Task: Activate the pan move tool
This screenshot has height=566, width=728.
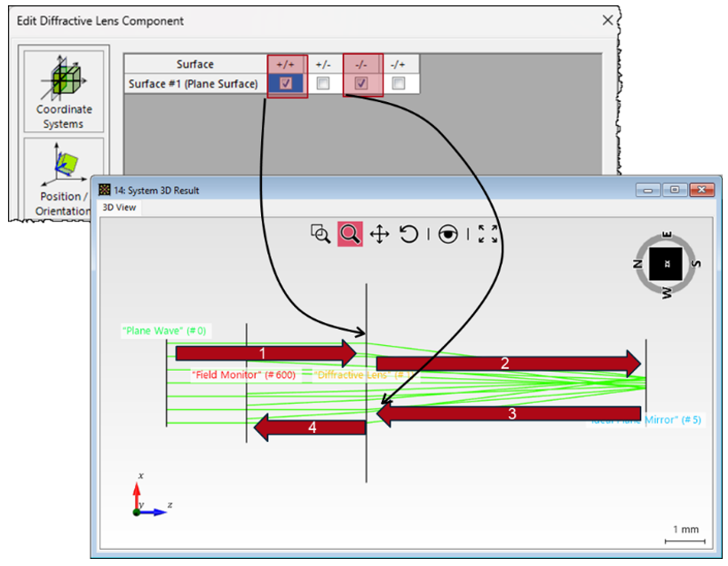Action: (x=379, y=234)
